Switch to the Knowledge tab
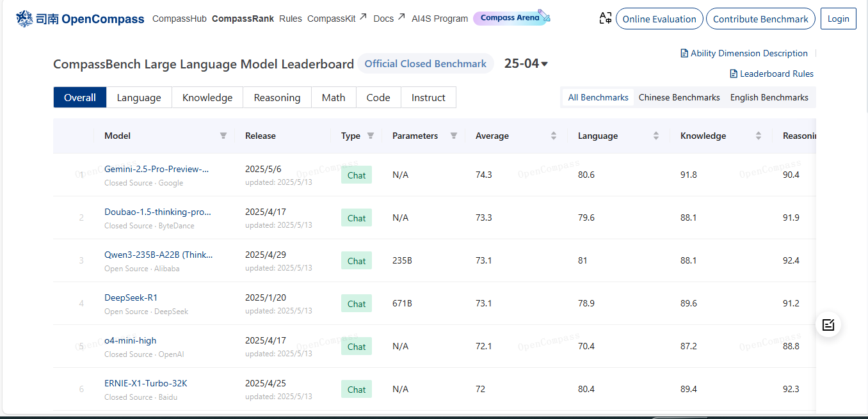868x419 pixels. click(x=207, y=97)
